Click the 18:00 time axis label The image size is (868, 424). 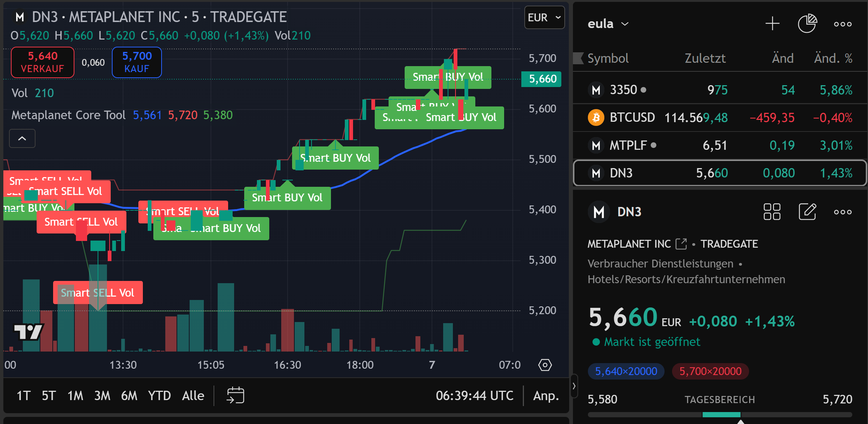pos(360,365)
